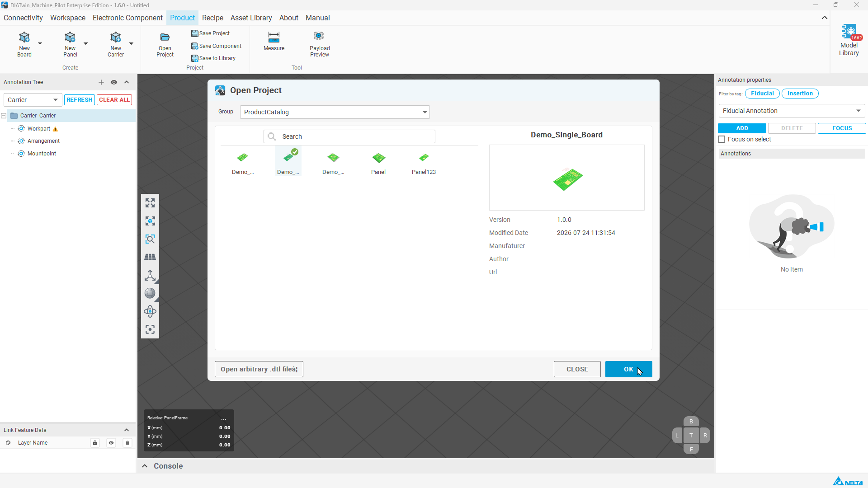Toggle the grid plane viewport icon
The image size is (868, 488).
click(150, 257)
